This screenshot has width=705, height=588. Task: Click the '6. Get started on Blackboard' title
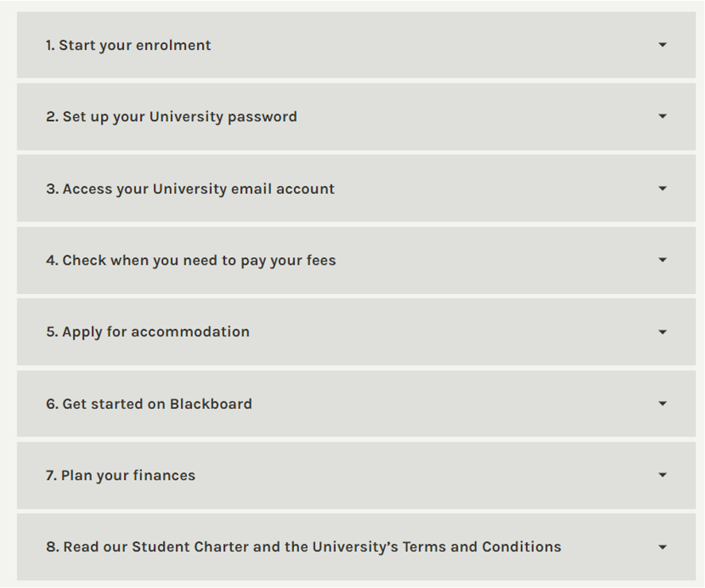(149, 404)
